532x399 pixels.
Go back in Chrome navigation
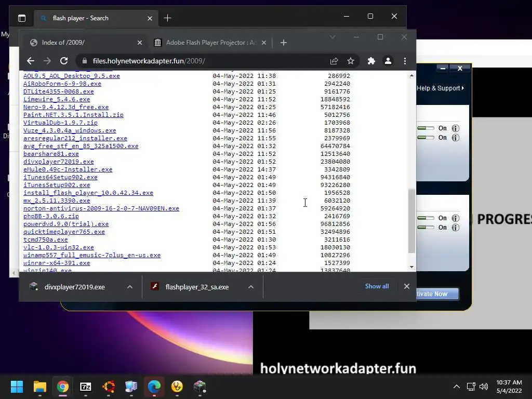coord(31,61)
